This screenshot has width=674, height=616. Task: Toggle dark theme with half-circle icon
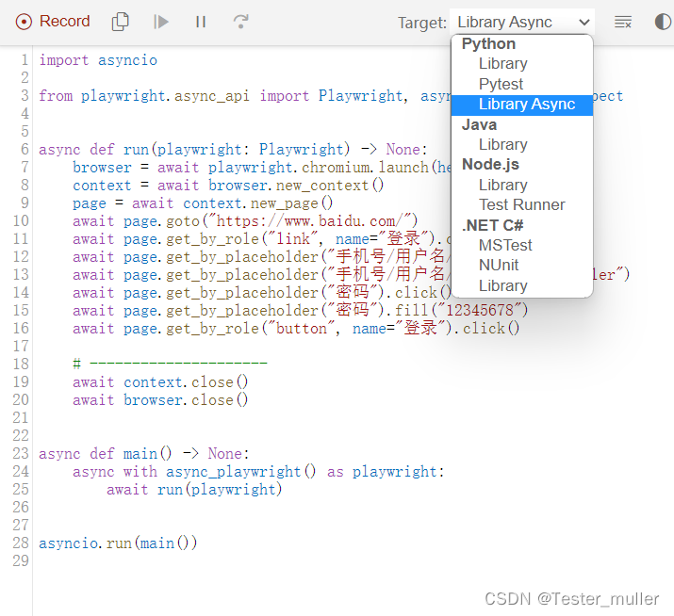(x=663, y=22)
